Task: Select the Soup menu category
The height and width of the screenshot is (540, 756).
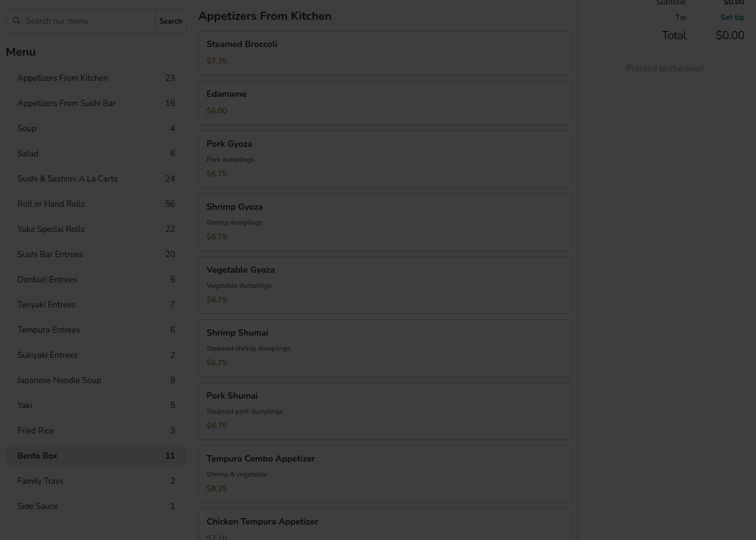Action: click(x=96, y=128)
